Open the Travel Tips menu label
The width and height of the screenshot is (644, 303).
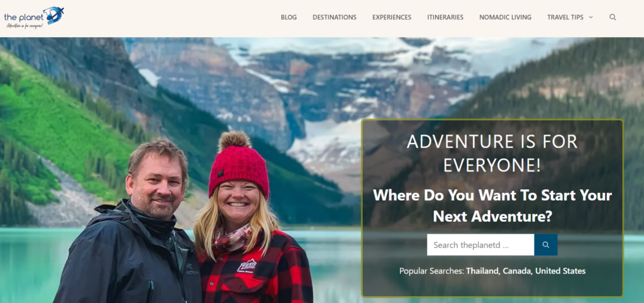565,17
